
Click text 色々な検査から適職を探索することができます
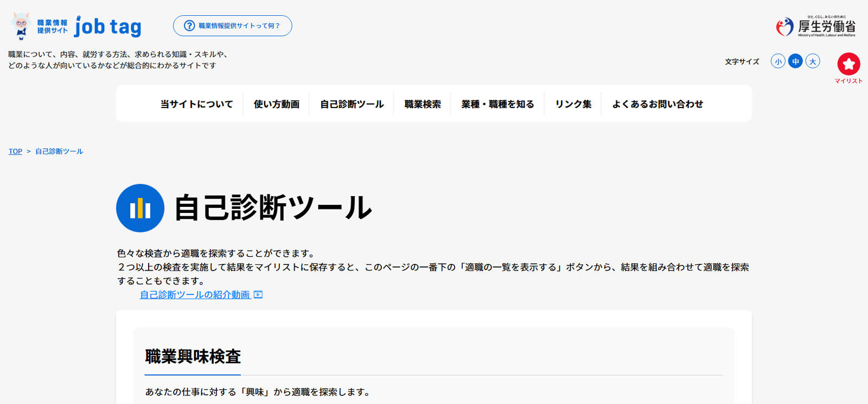pos(217,253)
